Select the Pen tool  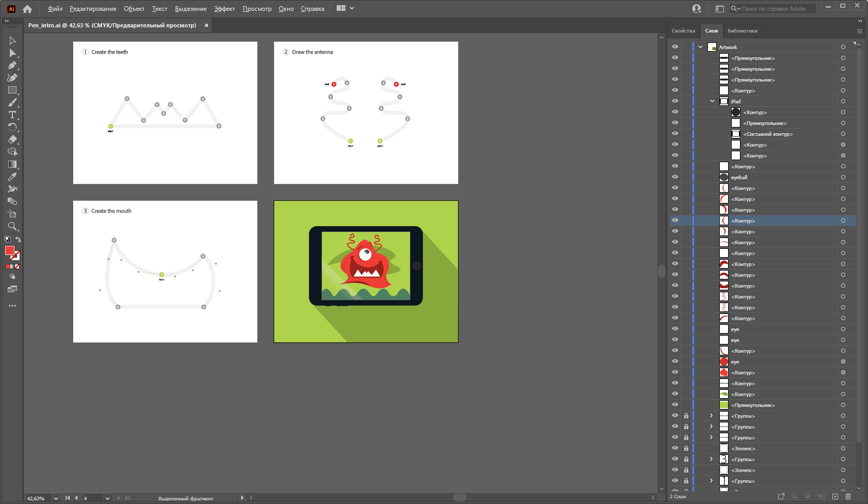point(12,66)
